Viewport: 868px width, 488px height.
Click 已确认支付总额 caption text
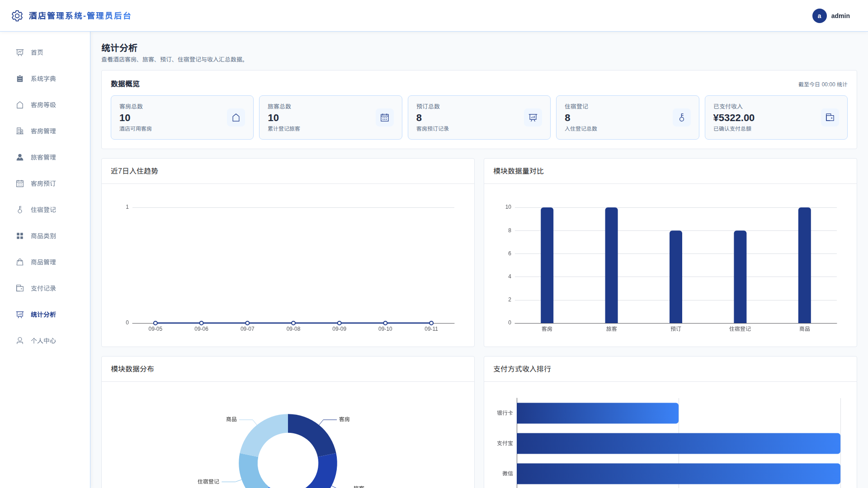pos(732,129)
